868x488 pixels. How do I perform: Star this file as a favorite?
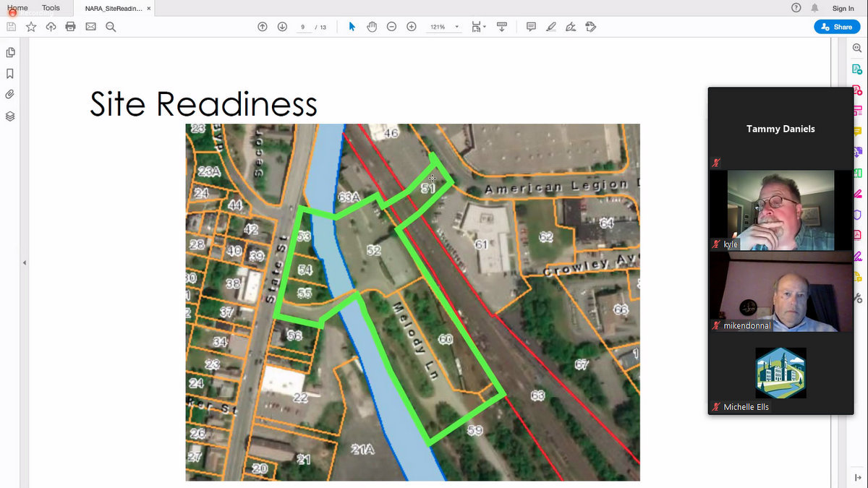tap(31, 27)
